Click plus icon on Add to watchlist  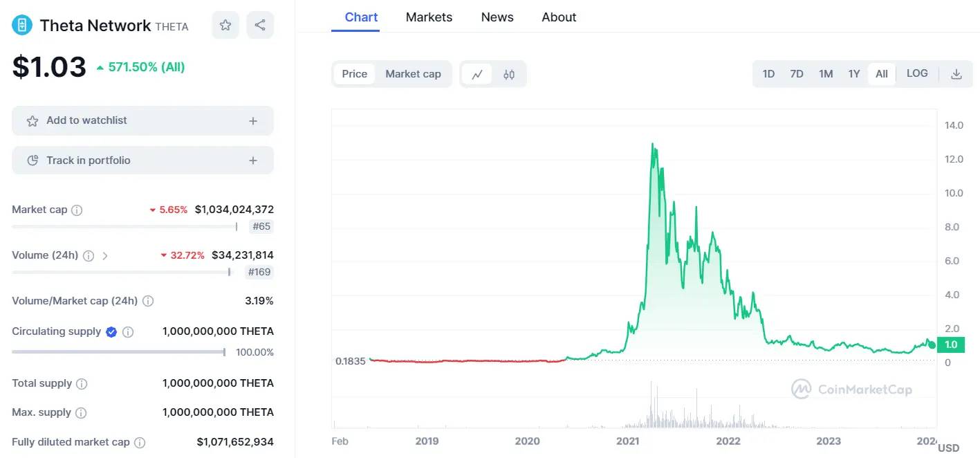253,121
